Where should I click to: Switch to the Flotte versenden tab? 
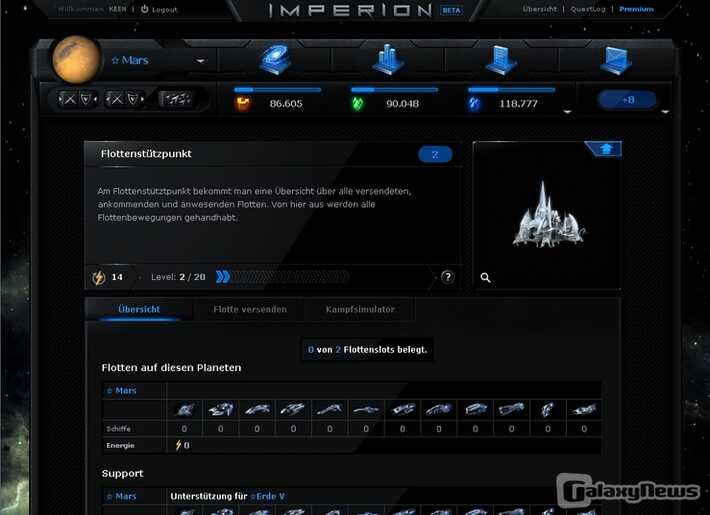tap(250, 309)
